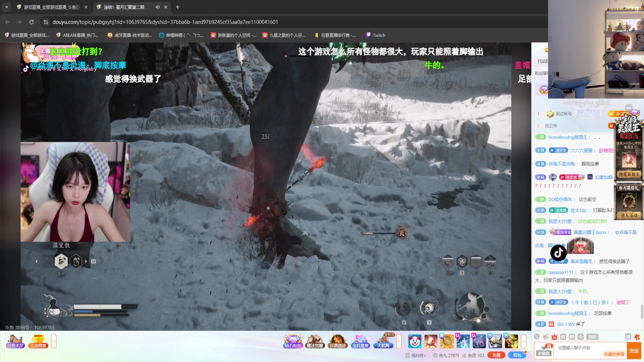Open the 肿胀蓝的个人空间 bookmark

233,35
